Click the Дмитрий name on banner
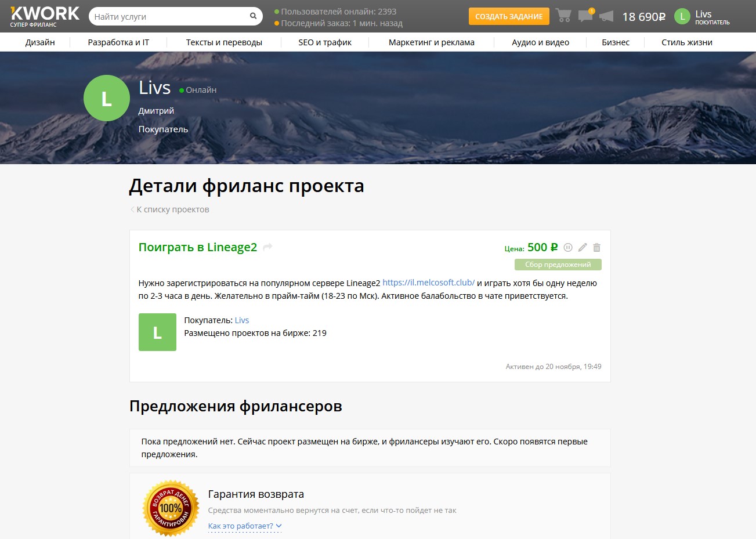Image resolution: width=756 pixels, height=539 pixels. [156, 111]
